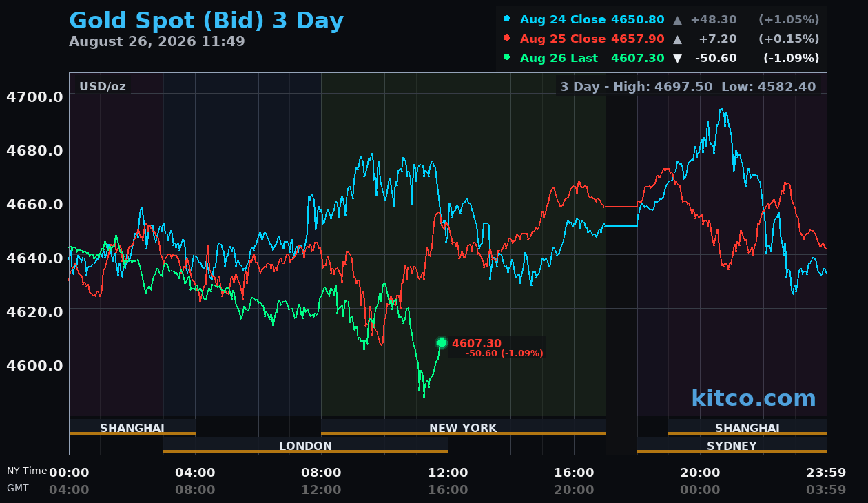Click the 'NY Time' axis label

click(27, 471)
